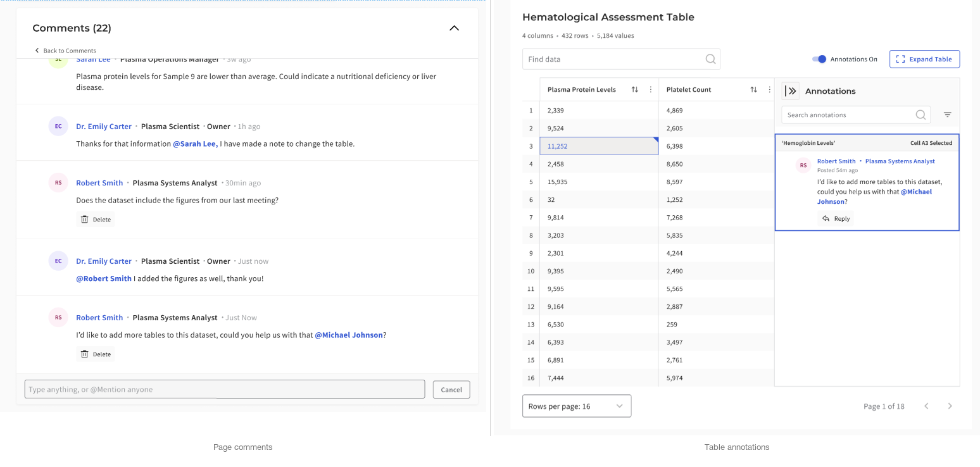980x467 pixels.
Task: Go back to Comments link
Action: [66, 51]
